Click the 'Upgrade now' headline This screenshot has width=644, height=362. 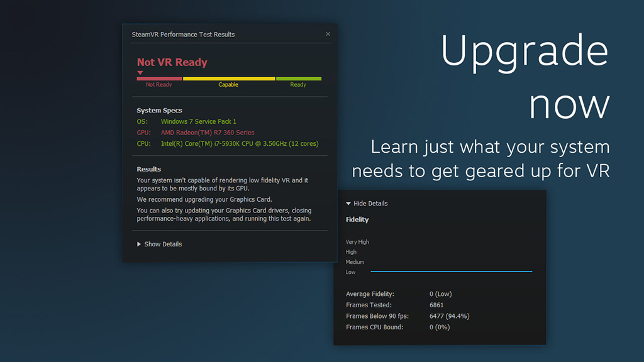tap(525, 77)
